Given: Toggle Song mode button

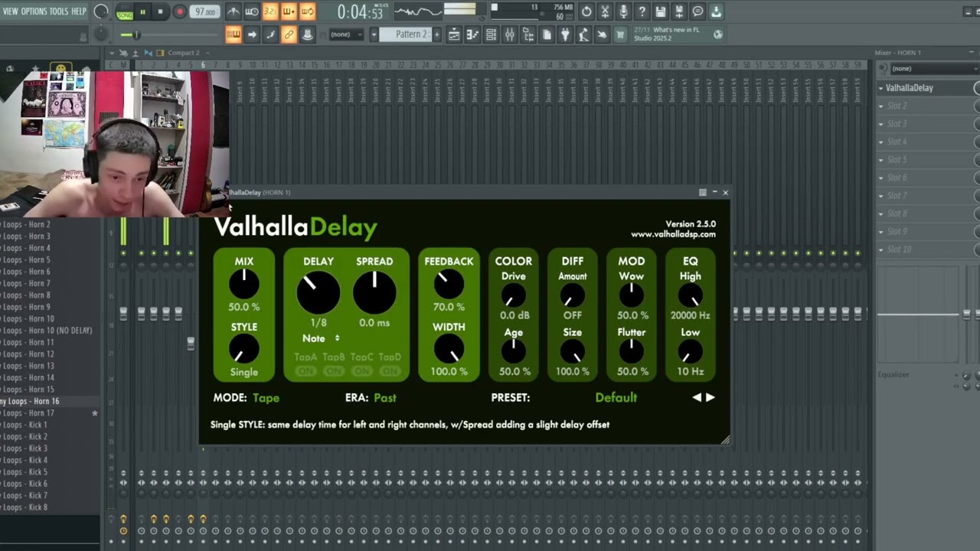Looking at the screenshot, I should point(124,13).
